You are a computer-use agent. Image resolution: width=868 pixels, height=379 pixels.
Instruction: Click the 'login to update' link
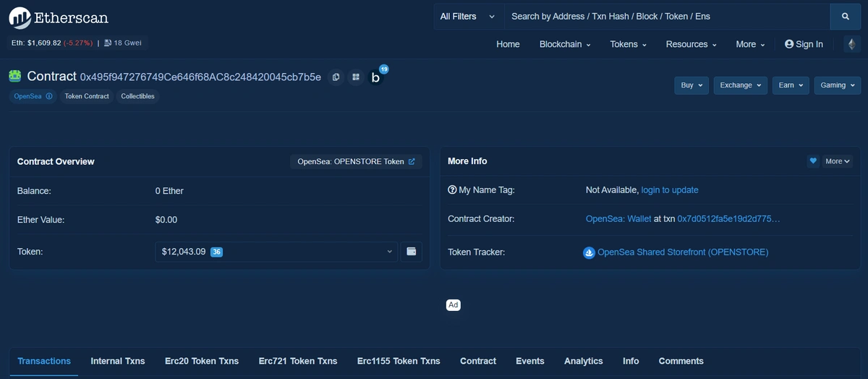[x=670, y=189]
